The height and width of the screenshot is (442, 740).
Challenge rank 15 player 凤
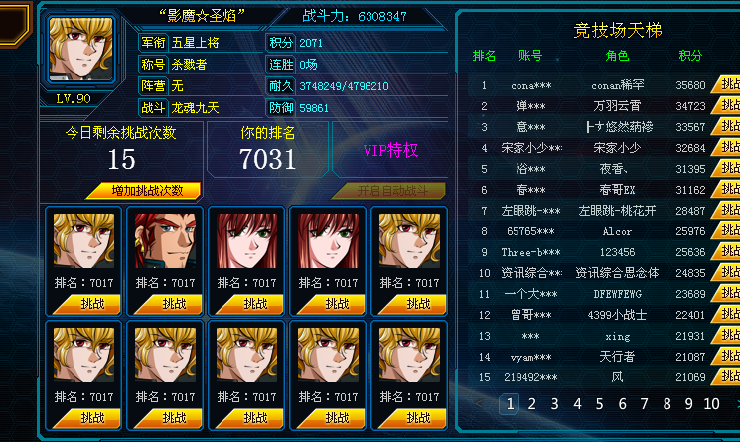click(726, 376)
